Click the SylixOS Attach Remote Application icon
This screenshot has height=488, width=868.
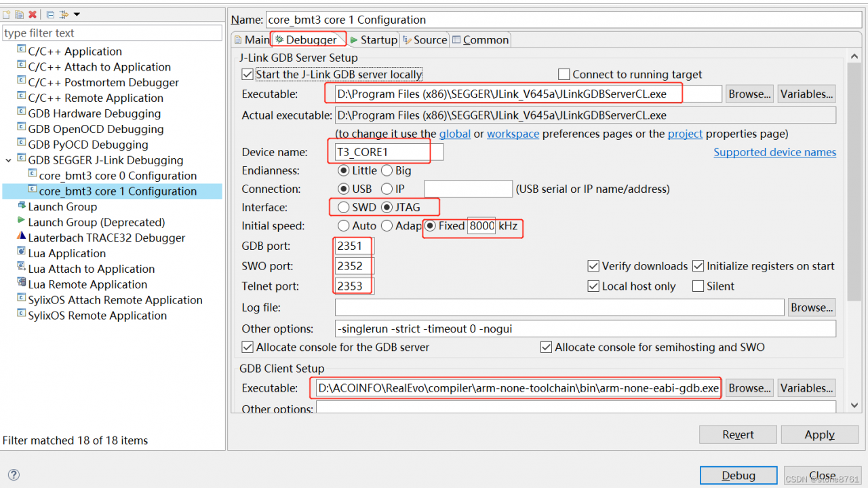pos(22,299)
